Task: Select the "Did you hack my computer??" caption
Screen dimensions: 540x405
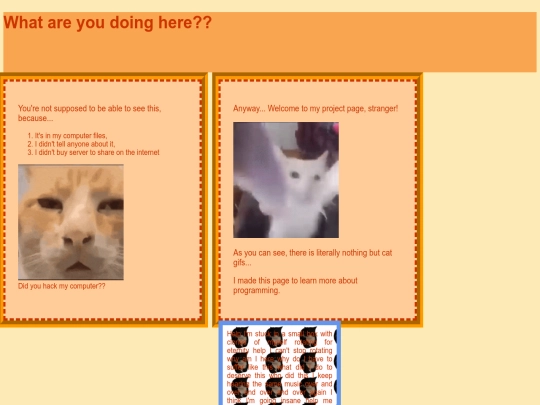Action: pos(62,286)
